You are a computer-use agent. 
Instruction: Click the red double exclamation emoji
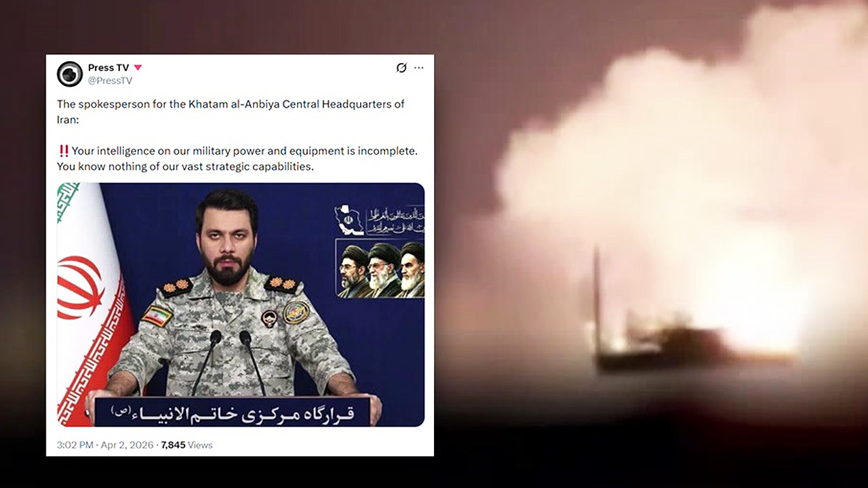point(64,150)
